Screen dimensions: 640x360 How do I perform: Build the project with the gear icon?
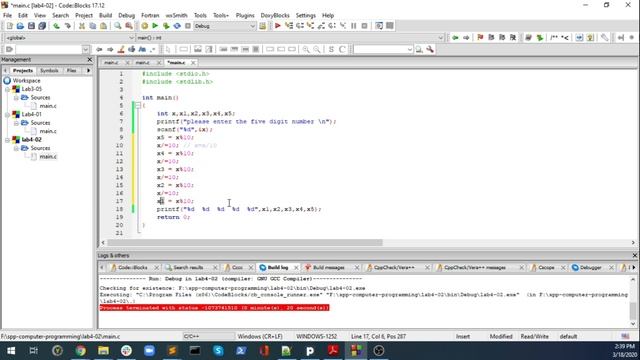(x=144, y=26)
